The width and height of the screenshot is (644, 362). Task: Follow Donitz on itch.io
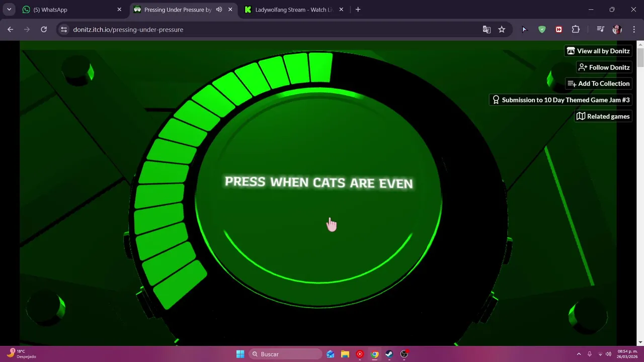point(604,67)
